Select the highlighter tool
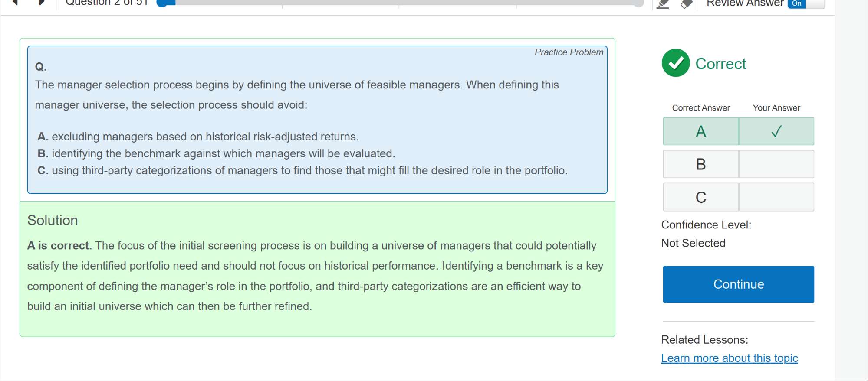The height and width of the screenshot is (381, 868). point(663,4)
